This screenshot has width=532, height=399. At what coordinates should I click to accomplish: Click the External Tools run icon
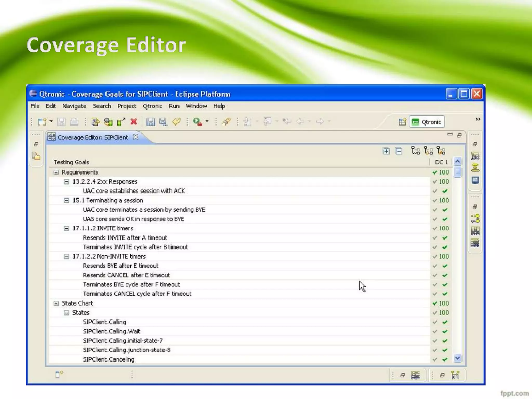coord(197,122)
